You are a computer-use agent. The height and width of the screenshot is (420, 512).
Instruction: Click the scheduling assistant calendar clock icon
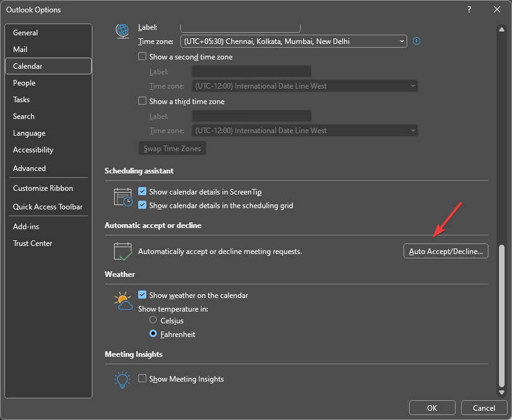[x=123, y=197]
